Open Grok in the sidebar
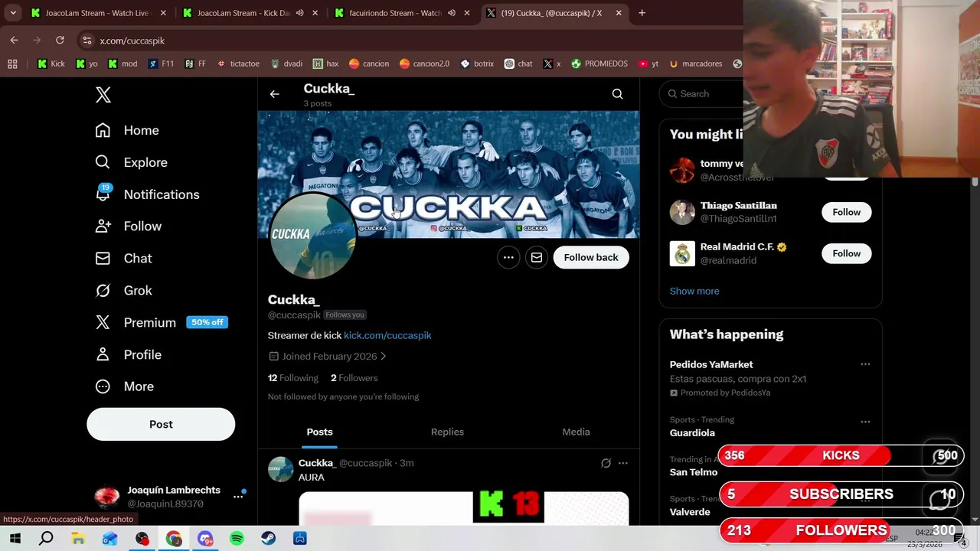980x551 pixels. click(123, 291)
